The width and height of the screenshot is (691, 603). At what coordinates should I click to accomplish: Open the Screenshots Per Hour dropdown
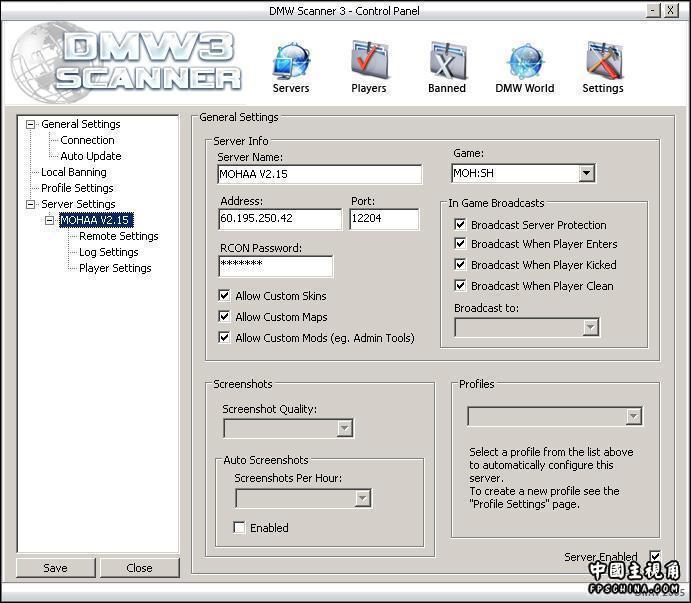tap(304, 499)
